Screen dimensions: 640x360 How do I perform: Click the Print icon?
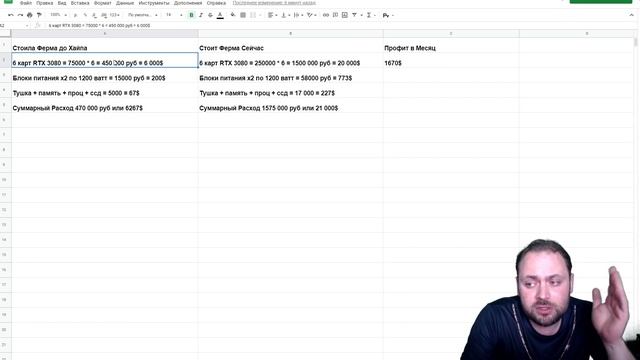[29, 15]
